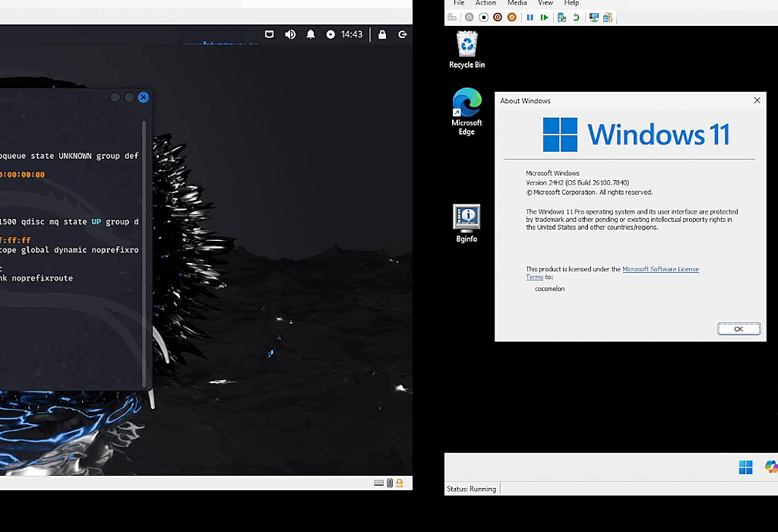Open the Media menu

517,3
